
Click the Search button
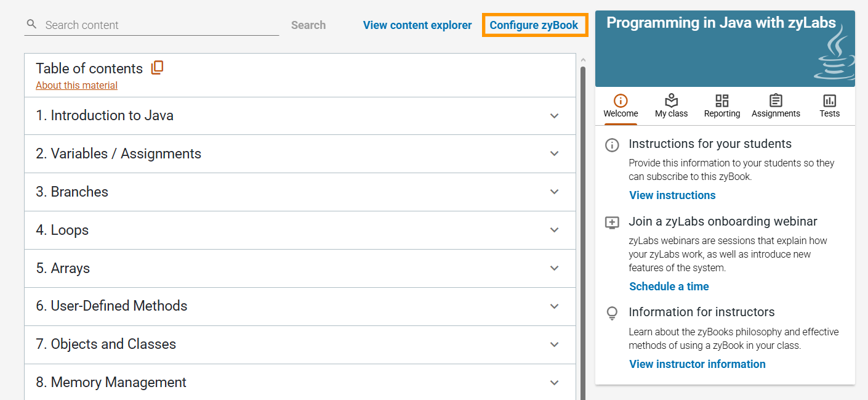[x=308, y=25]
